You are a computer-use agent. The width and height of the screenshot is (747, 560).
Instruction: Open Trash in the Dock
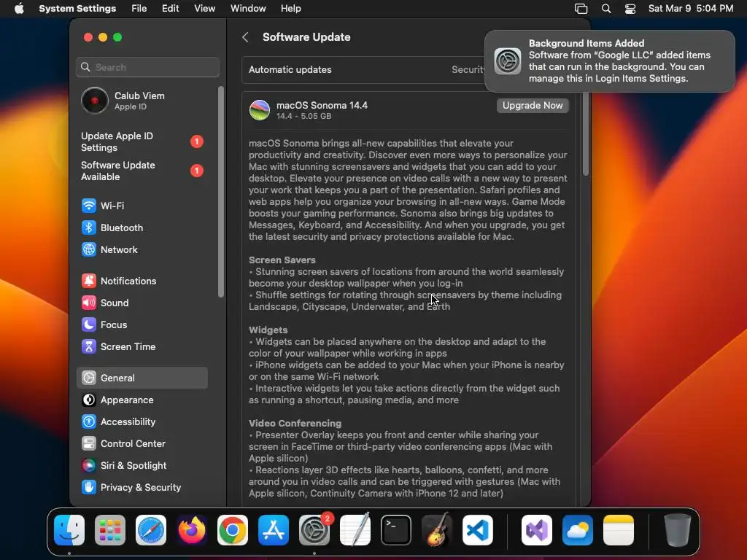[678, 530]
